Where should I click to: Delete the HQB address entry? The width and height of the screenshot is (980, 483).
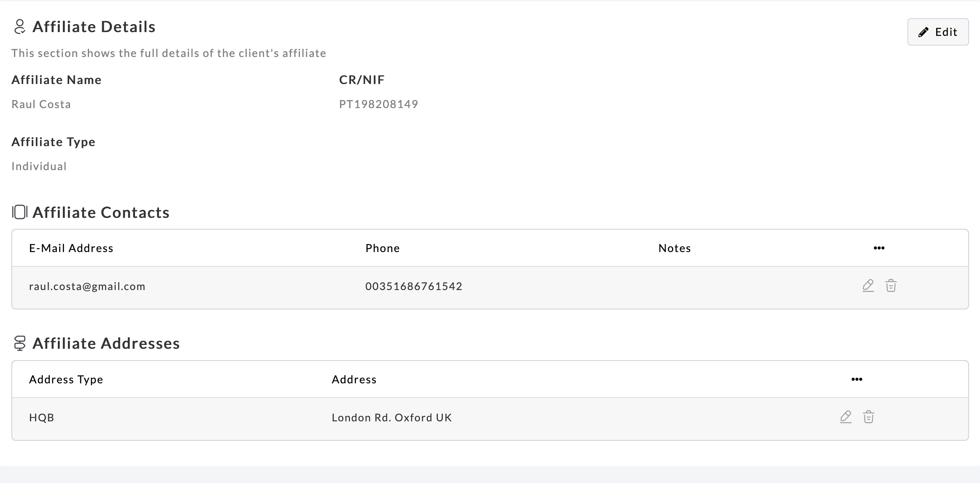[868, 417]
